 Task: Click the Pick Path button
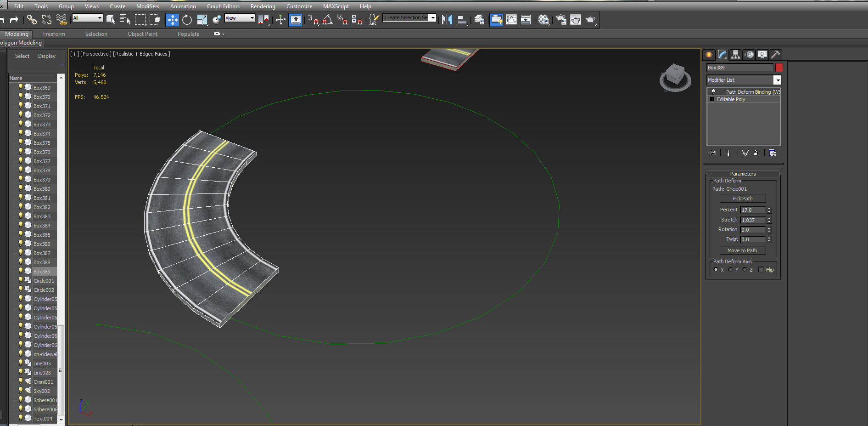[742, 199]
